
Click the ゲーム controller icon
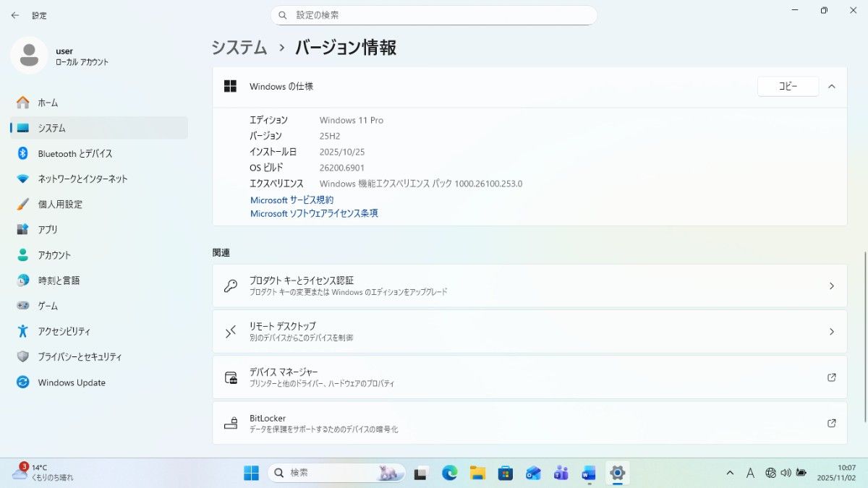(x=23, y=306)
